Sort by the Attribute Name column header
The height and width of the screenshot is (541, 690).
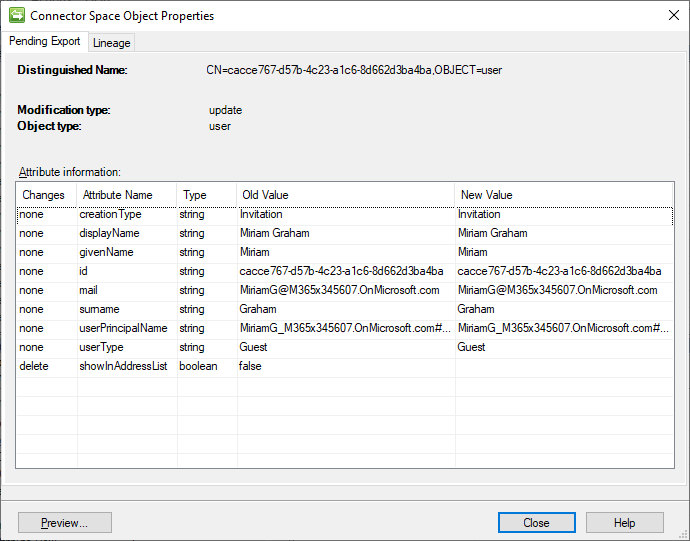point(127,195)
